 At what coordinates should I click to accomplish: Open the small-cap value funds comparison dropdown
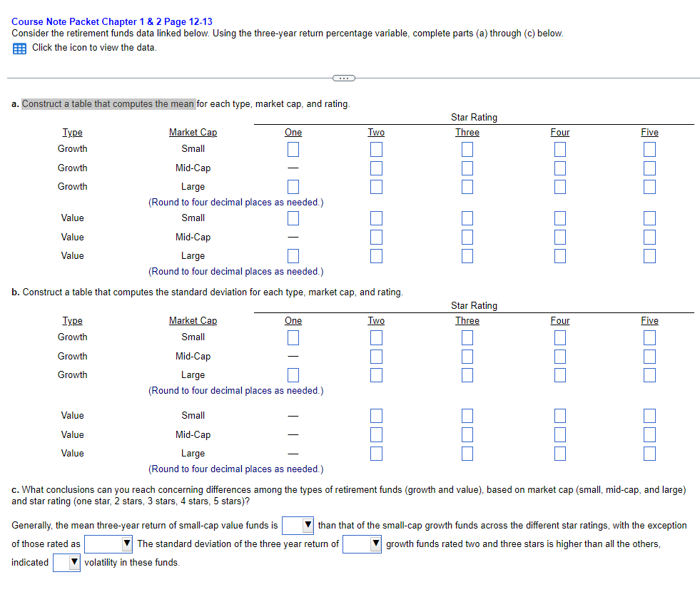click(x=298, y=525)
